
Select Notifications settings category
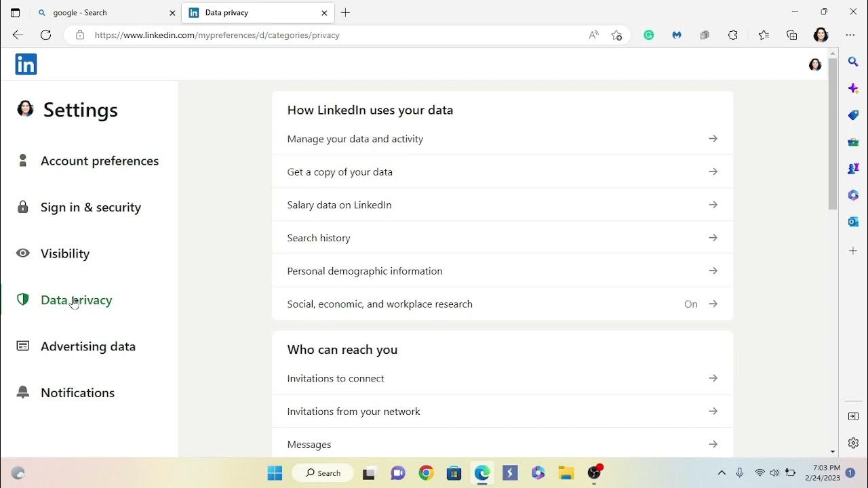(x=78, y=392)
